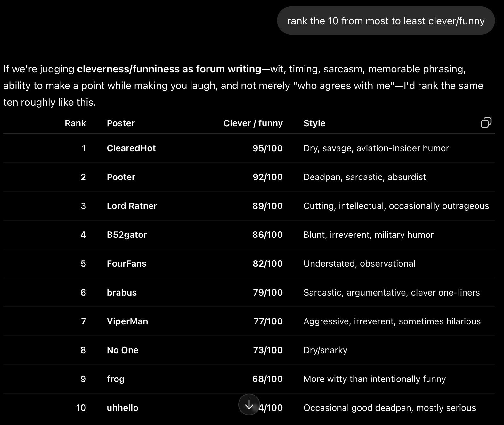This screenshot has width=504, height=425.
Task: Select Pooter poster name
Action: 121,177
